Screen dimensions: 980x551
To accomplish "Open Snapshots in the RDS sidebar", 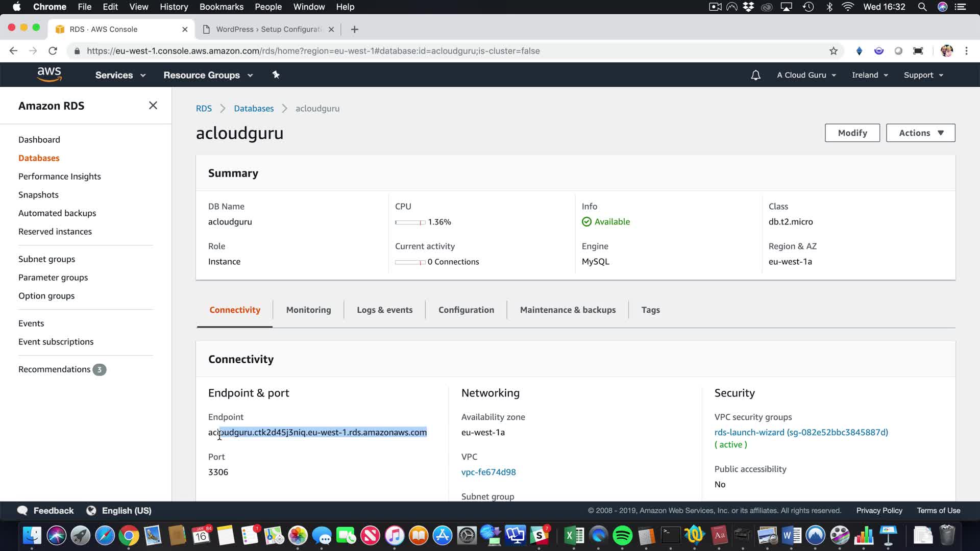I will tap(38, 195).
